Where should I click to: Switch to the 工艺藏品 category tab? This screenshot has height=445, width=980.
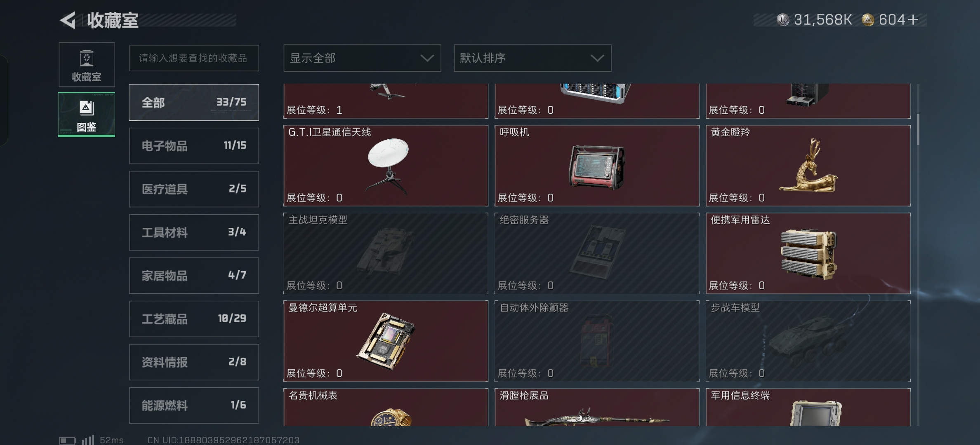[194, 319]
